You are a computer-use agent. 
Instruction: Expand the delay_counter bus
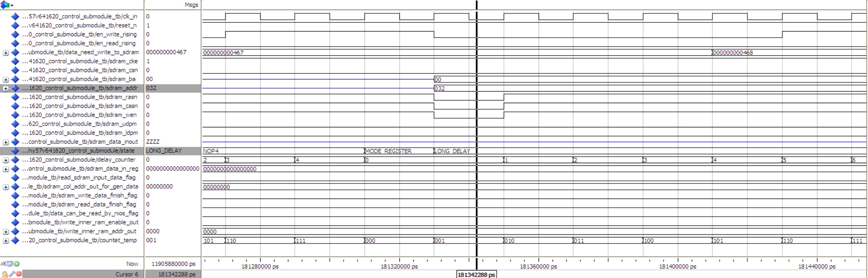click(x=6, y=160)
